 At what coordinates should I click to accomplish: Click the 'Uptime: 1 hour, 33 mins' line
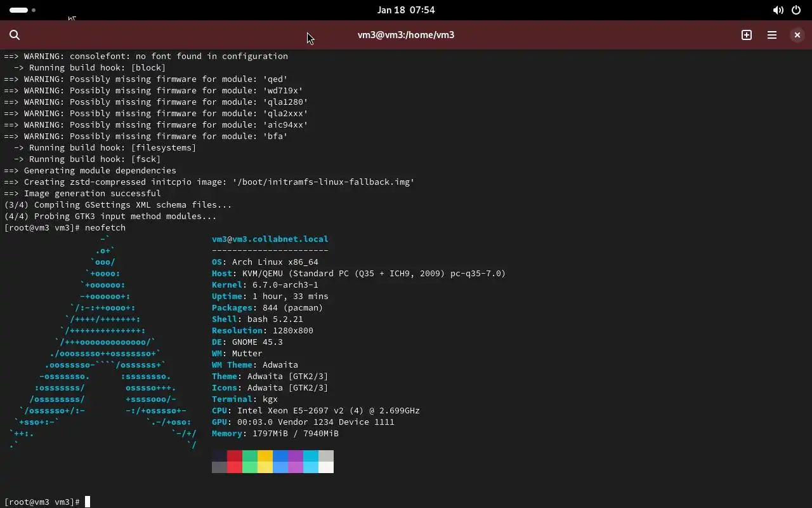(x=270, y=297)
